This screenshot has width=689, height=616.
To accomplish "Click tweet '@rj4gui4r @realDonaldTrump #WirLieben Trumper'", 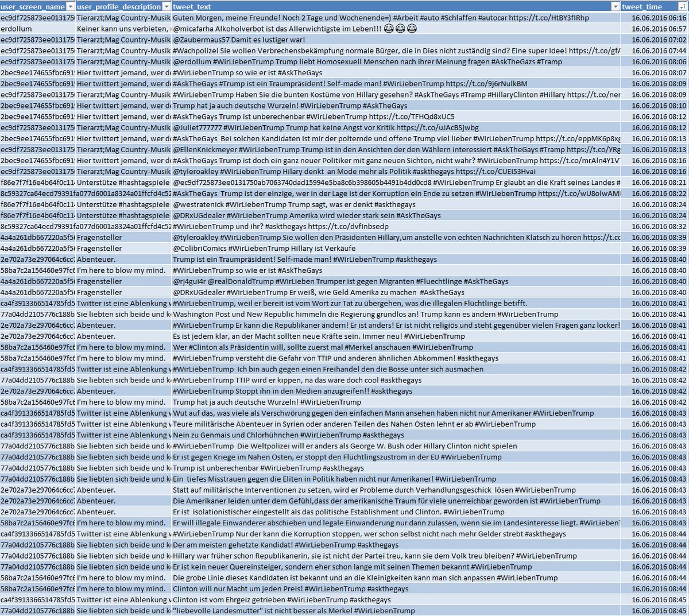I will tap(396, 281).
